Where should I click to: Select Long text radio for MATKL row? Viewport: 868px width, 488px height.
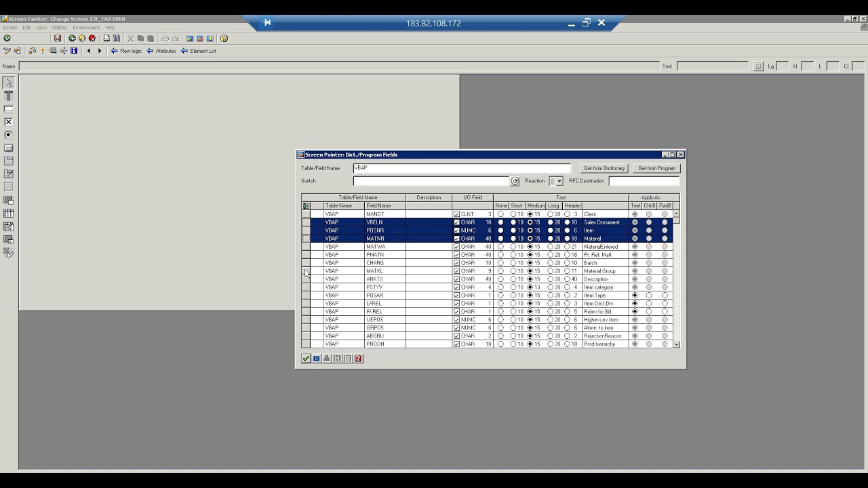(550, 271)
